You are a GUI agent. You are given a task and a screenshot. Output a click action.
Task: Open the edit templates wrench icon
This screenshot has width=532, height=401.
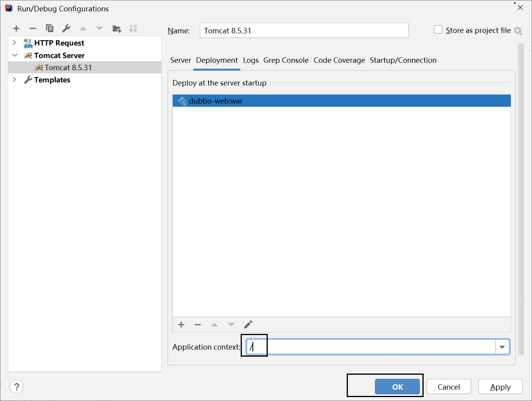(66, 28)
